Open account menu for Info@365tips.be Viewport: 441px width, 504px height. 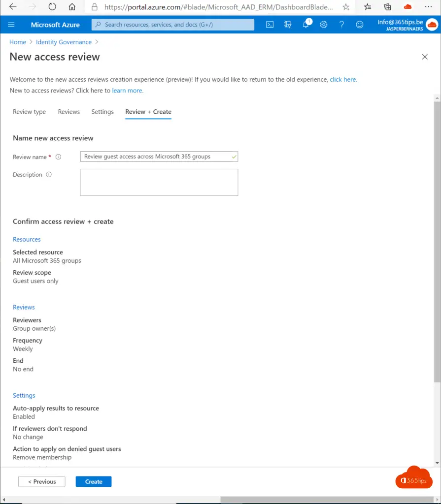pos(407,25)
